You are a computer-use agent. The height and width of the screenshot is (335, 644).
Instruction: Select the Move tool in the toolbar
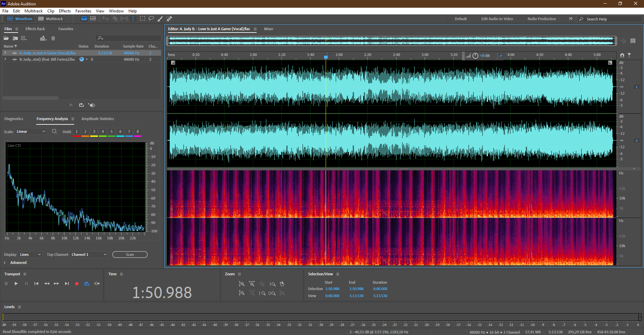click(106, 19)
